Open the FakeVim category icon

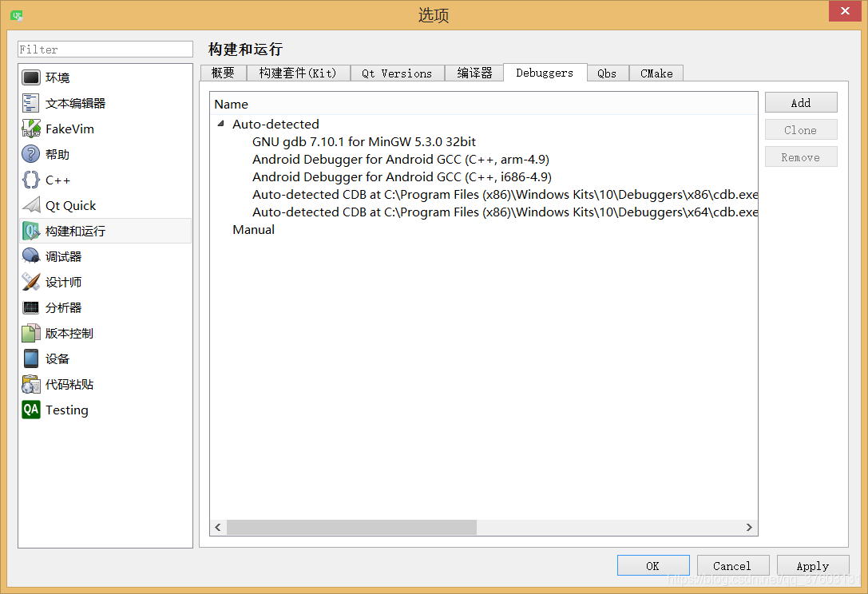[x=31, y=129]
